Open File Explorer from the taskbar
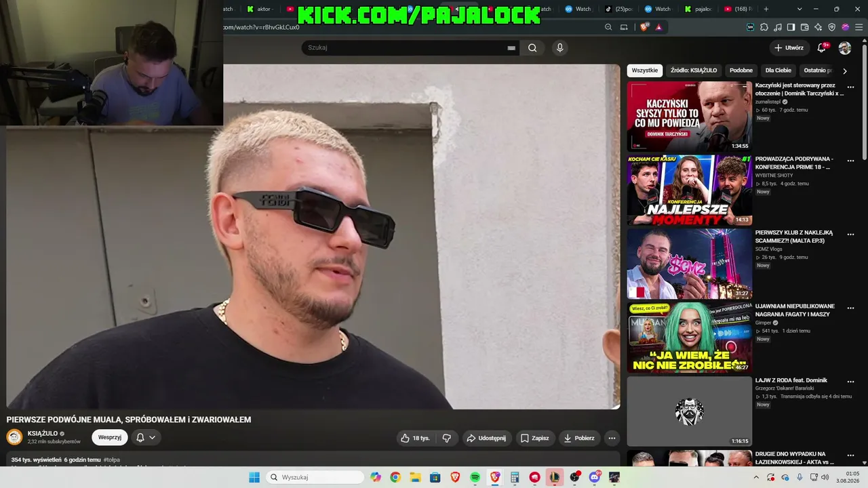This screenshot has height=488, width=868. [415, 477]
